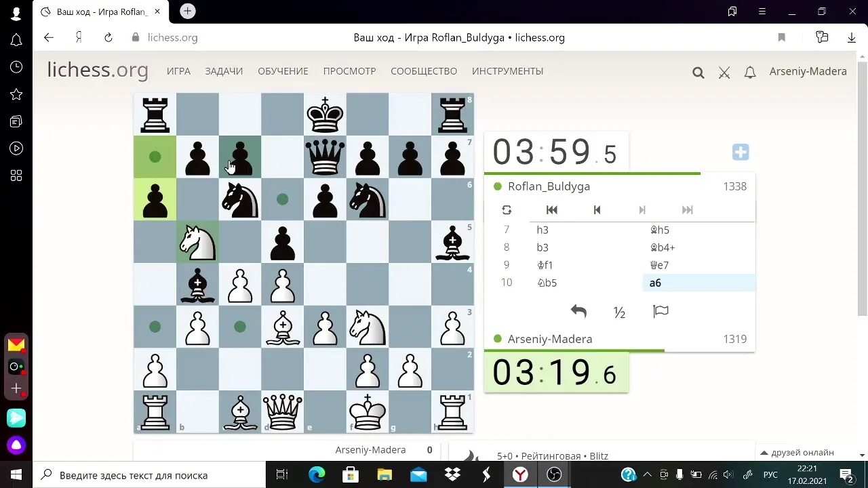Viewport: 868px width, 488px height.
Task: Open lichess notifications bell
Action: click(x=750, y=73)
